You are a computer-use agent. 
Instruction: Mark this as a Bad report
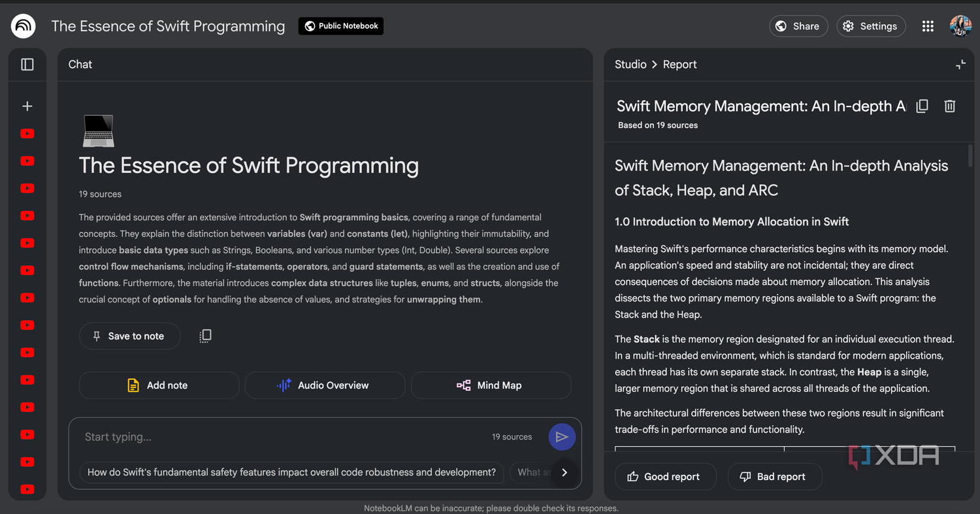click(775, 477)
